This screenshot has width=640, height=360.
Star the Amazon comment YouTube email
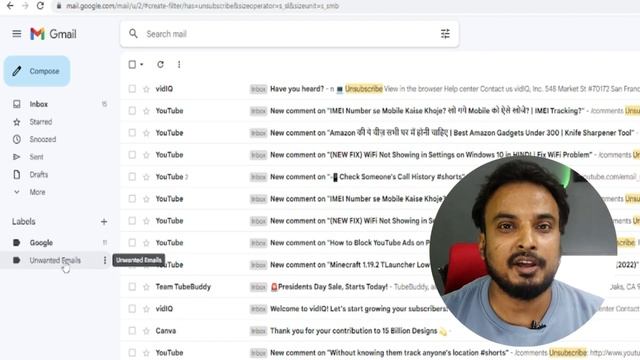[146, 133]
